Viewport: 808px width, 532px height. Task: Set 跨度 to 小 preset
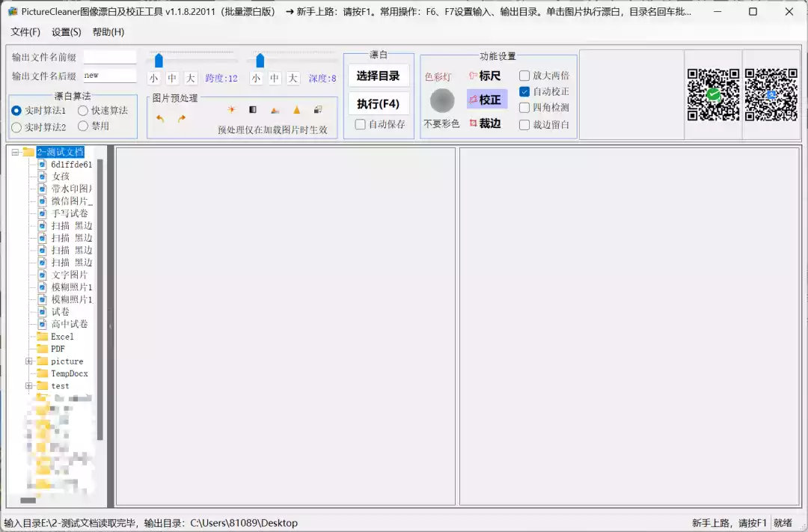(x=153, y=79)
